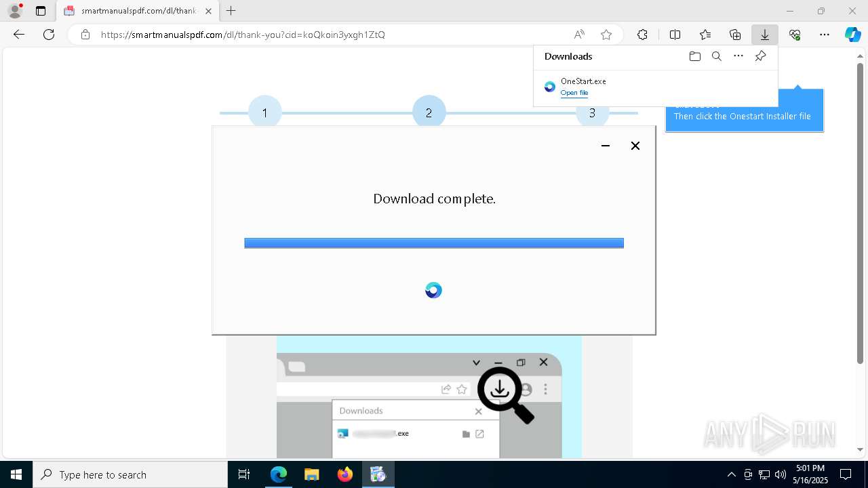Close the Download complete dialog
868x488 pixels.
pyautogui.click(x=635, y=146)
